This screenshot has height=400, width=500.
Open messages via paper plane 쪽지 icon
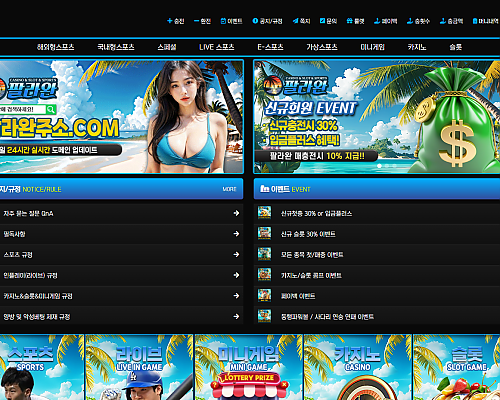point(295,21)
